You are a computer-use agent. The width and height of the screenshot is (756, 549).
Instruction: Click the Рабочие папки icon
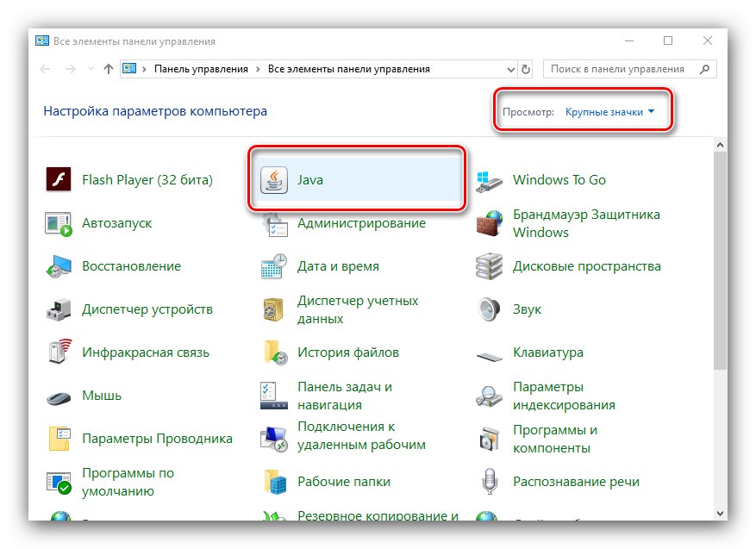275,482
